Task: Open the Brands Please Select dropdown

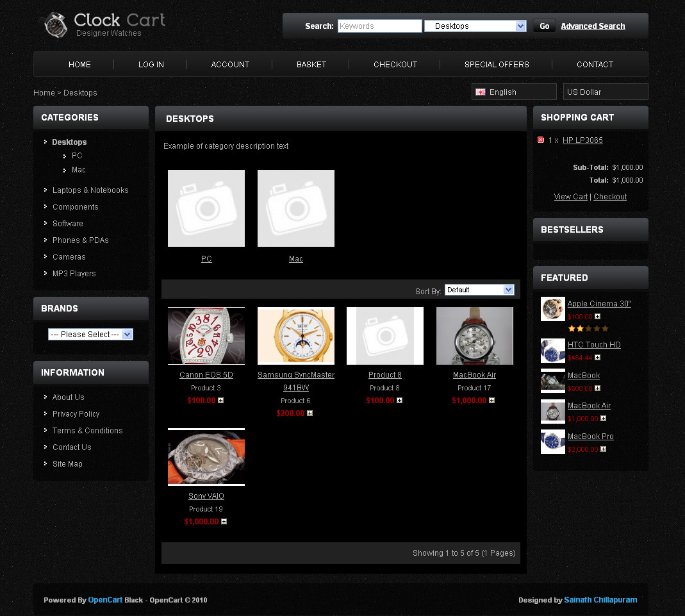Action: click(x=90, y=334)
